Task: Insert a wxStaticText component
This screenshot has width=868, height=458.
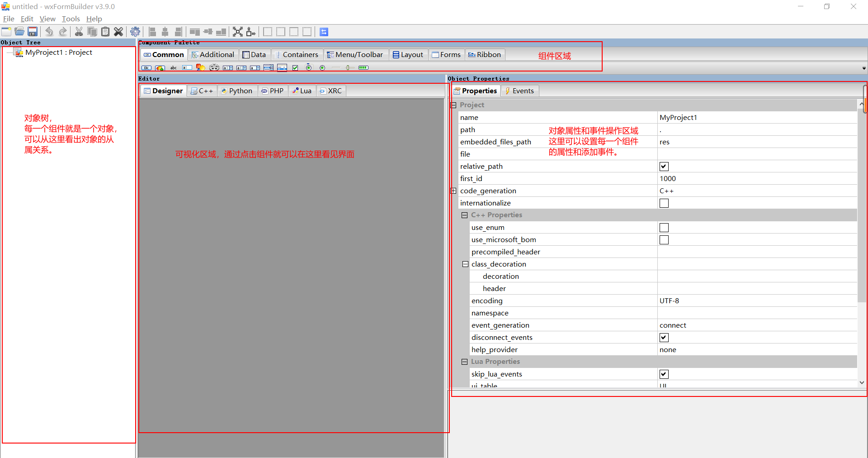Action: (x=173, y=67)
